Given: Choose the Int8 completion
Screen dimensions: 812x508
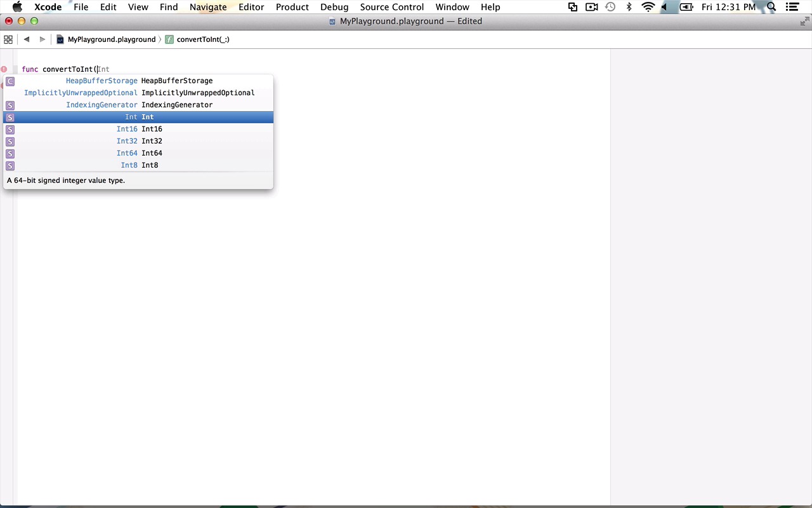Looking at the screenshot, I should [x=138, y=166].
